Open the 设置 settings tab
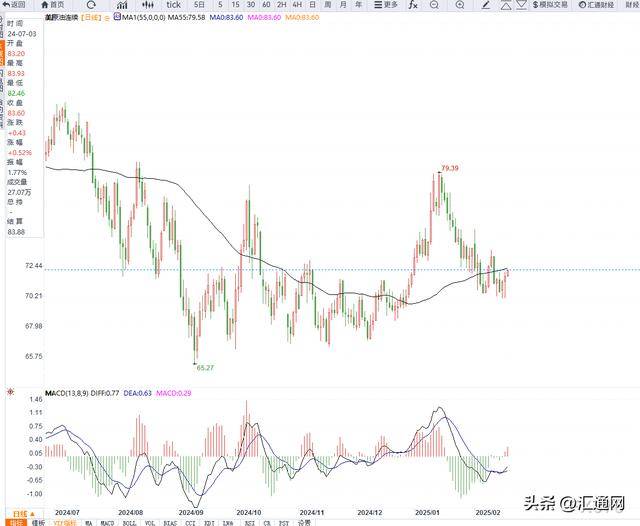Screen dimensions: 640x526 pyautogui.click(x=304, y=523)
